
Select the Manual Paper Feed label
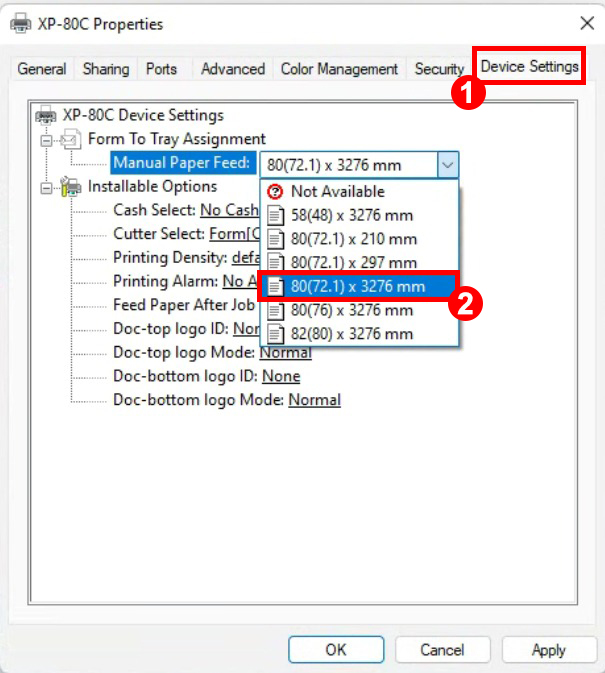[182, 163]
